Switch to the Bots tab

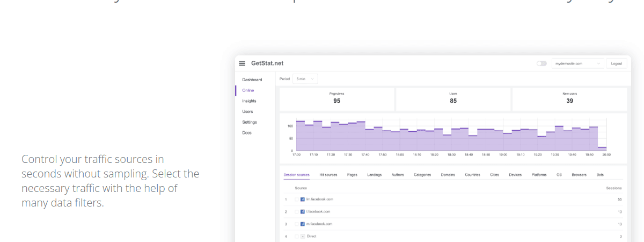(600, 175)
